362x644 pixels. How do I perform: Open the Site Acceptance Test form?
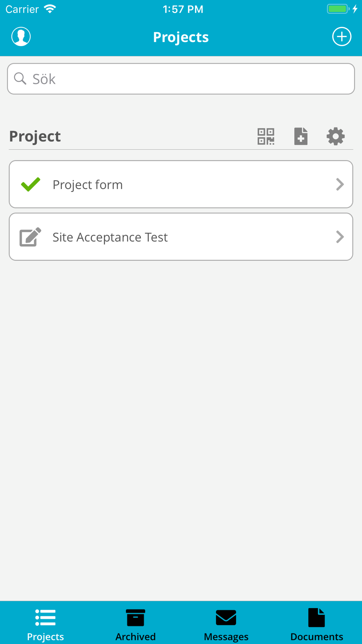point(110,237)
